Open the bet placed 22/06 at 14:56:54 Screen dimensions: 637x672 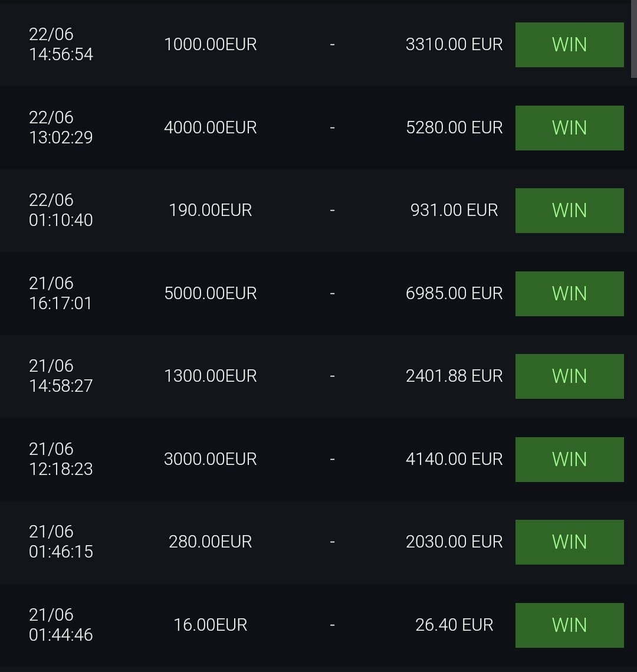click(x=61, y=44)
